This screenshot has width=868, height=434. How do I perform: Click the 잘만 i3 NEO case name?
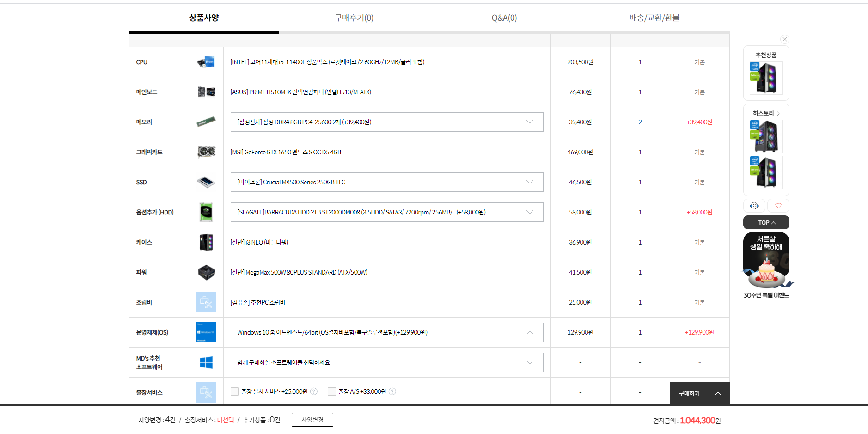pos(259,242)
